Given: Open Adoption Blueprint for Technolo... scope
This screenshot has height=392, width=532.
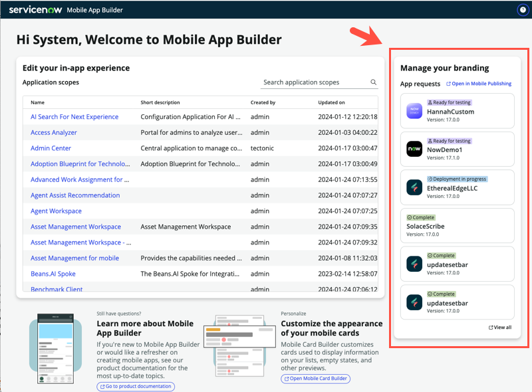Looking at the screenshot, I should 80,164.
